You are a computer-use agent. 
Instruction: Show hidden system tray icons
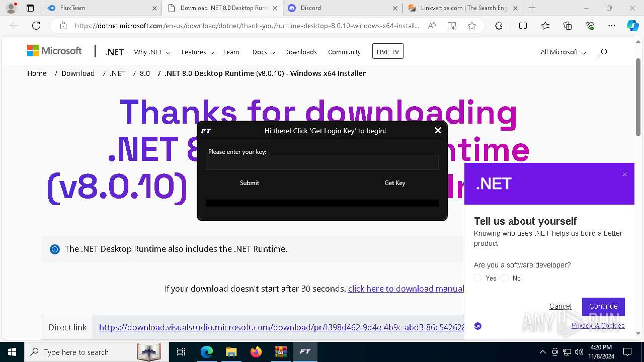tap(542, 352)
